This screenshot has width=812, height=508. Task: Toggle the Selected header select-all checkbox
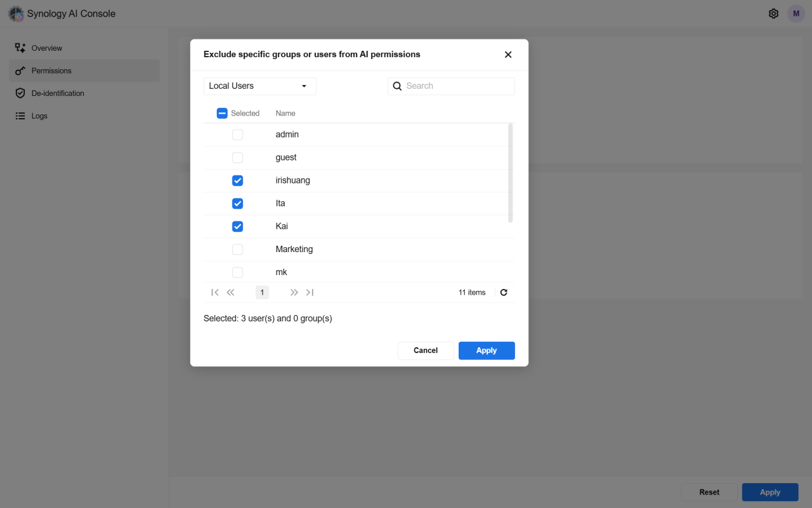pyautogui.click(x=222, y=114)
